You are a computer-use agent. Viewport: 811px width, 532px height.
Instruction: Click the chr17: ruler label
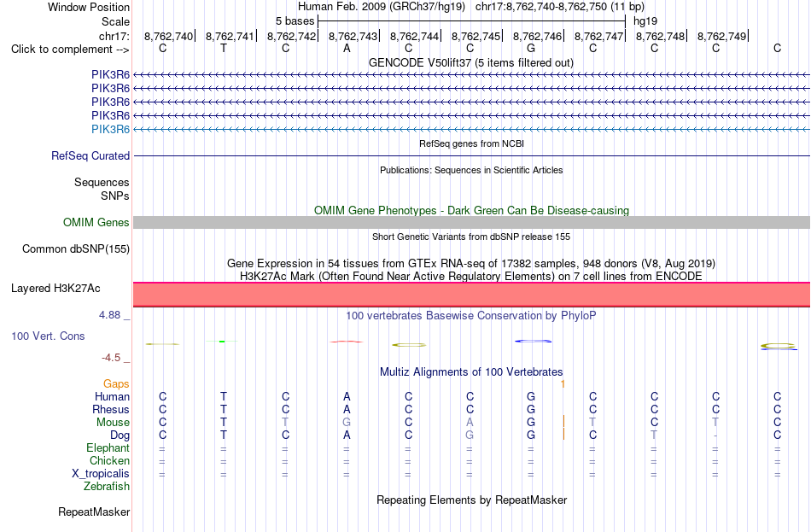coord(114,36)
